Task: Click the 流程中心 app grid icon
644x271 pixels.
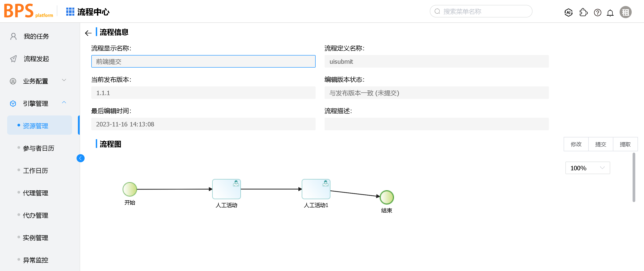Action: (70, 11)
